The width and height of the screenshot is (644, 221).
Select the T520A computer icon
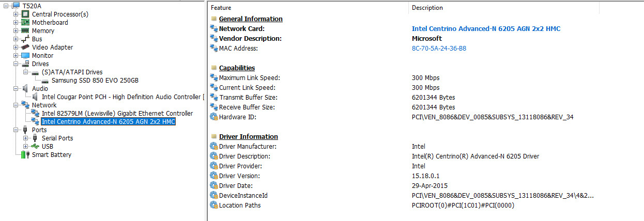15,6
